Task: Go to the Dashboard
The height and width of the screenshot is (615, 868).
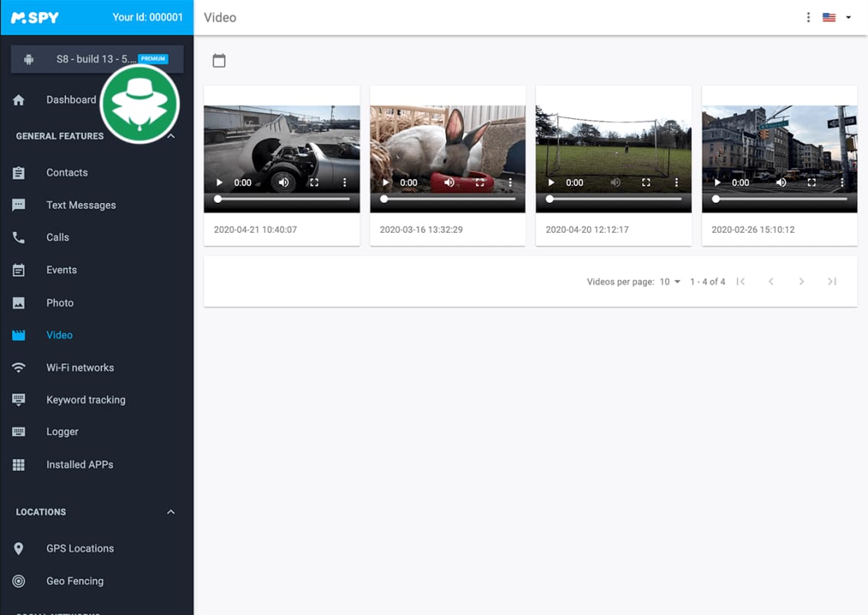Action: pos(71,100)
